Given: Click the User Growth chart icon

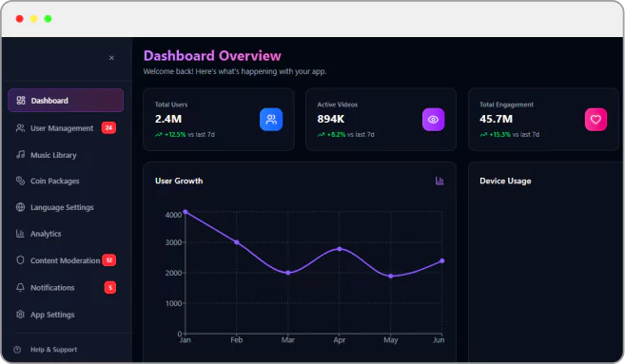Looking at the screenshot, I should (x=439, y=181).
